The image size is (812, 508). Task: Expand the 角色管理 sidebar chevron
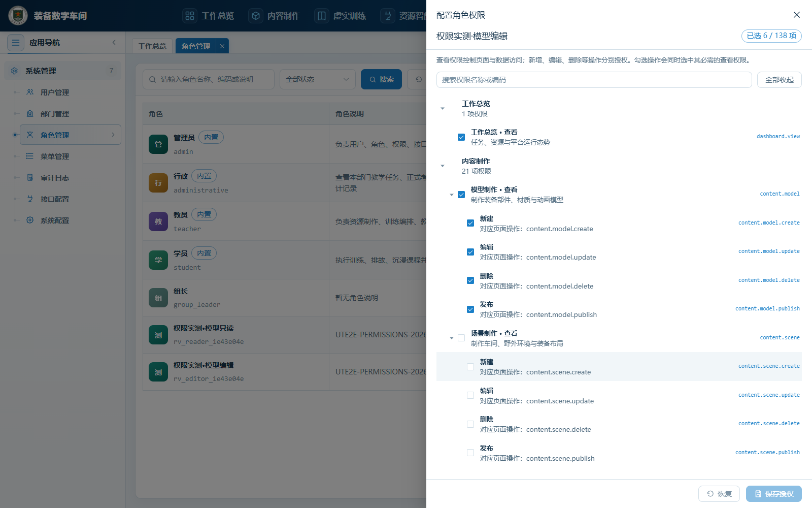point(113,135)
